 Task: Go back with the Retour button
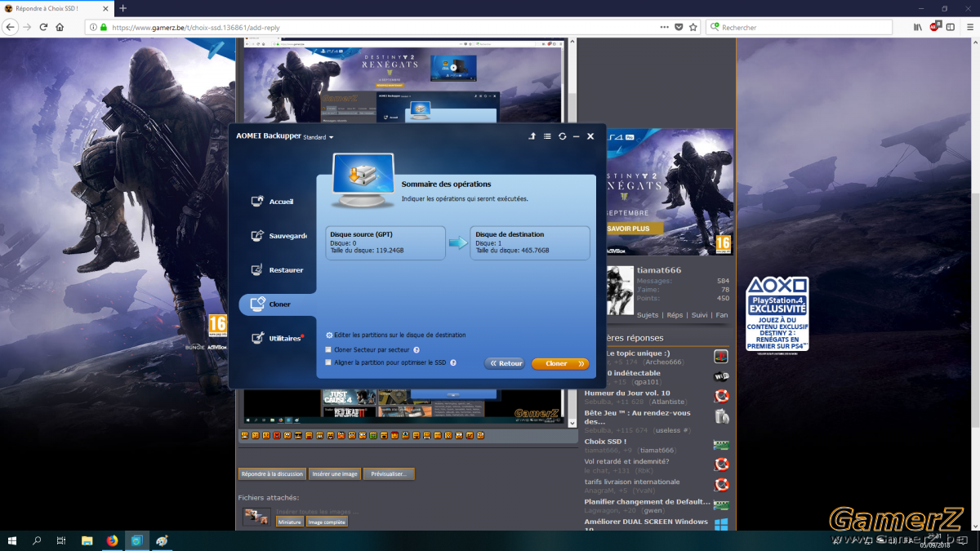coord(505,363)
